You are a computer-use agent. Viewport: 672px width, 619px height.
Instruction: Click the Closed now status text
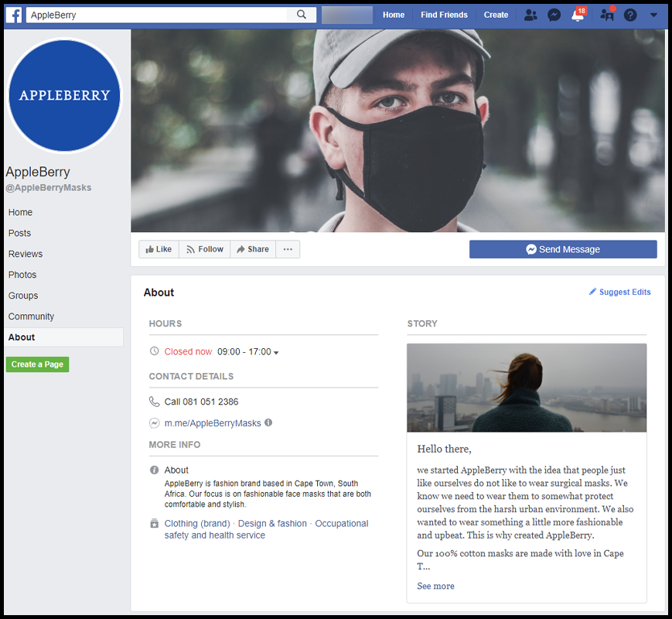point(188,352)
